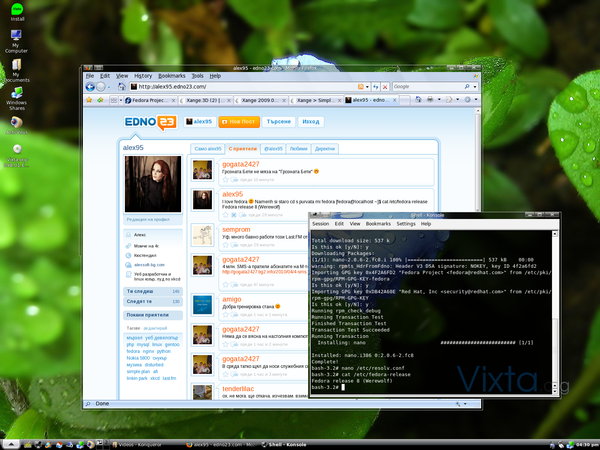Viewport: 600px width, 450px height.
Task: Open Konsole Settings menu
Action: point(406,224)
